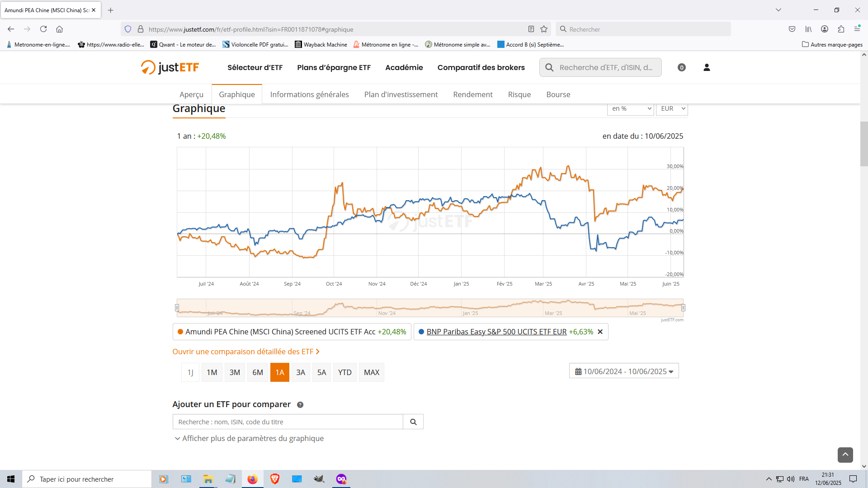Expand Afficher plus de paramètres du graphique
This screenshot has height=488, width=868.
pos(249,438)
